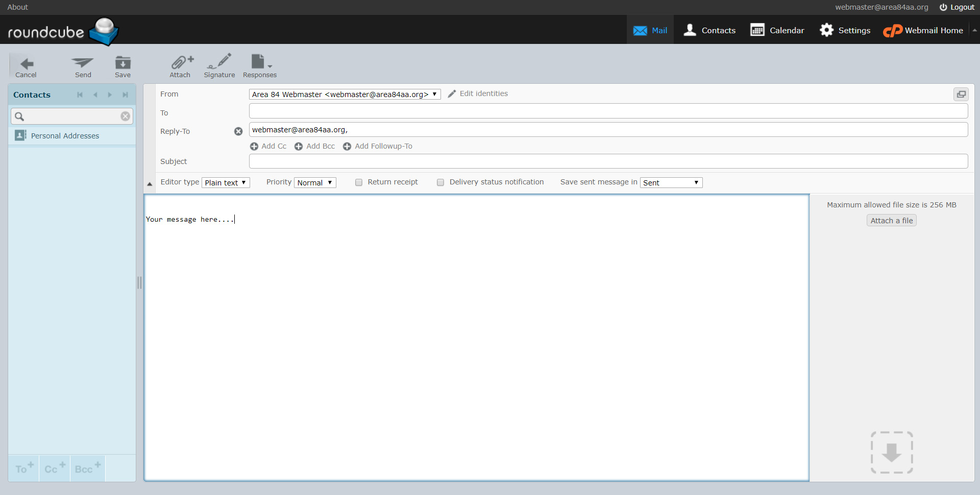
Task: Open the Calendar tab
Action: click(x=777, y=30)
